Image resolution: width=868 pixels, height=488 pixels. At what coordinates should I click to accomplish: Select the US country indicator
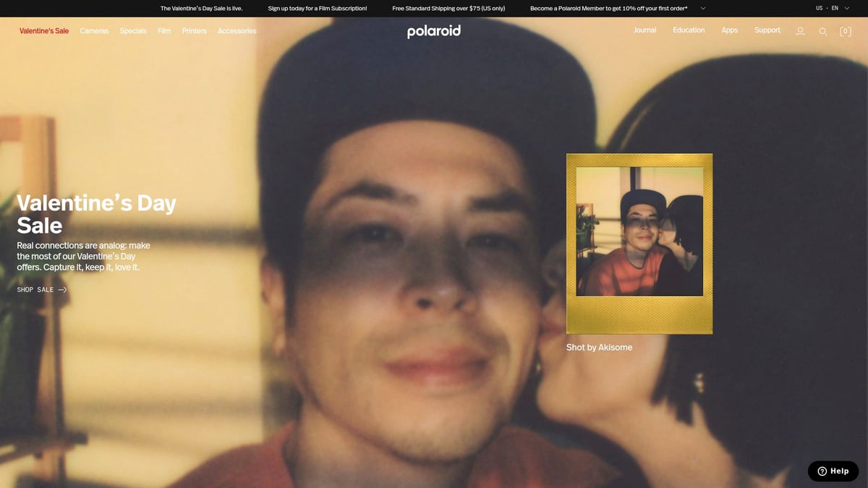point(818,8)
